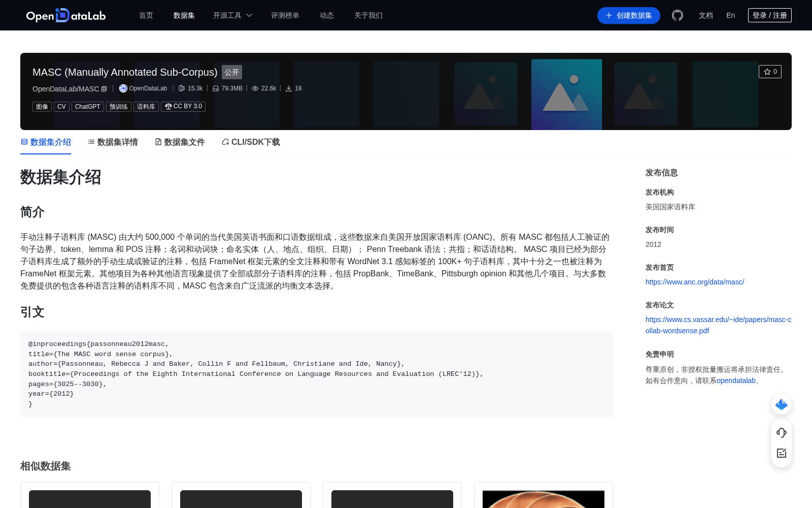
Task: Click the CC BY 3.0 license tag
Action: point(183,107)
